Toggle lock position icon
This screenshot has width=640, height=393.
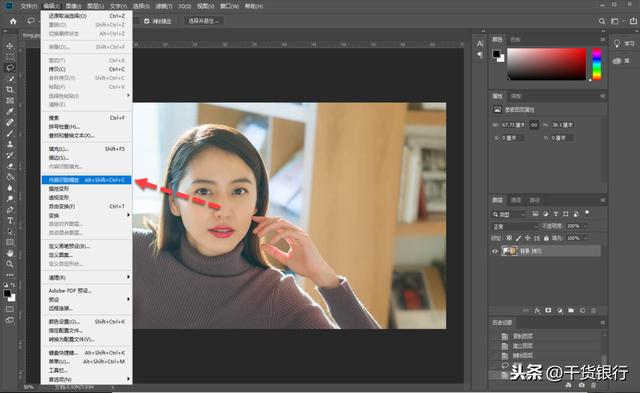(528, 238)
